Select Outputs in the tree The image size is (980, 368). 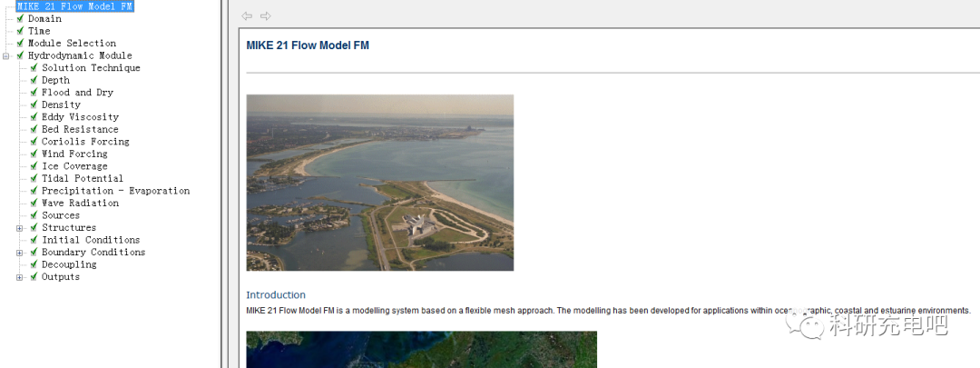[62, 276]
